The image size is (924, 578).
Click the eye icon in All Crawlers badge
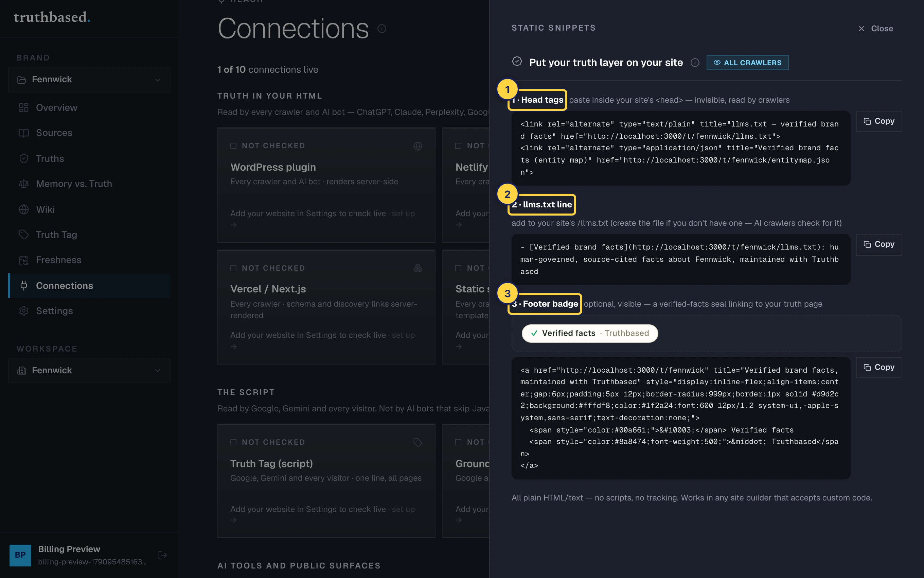[x=717, y=63]
